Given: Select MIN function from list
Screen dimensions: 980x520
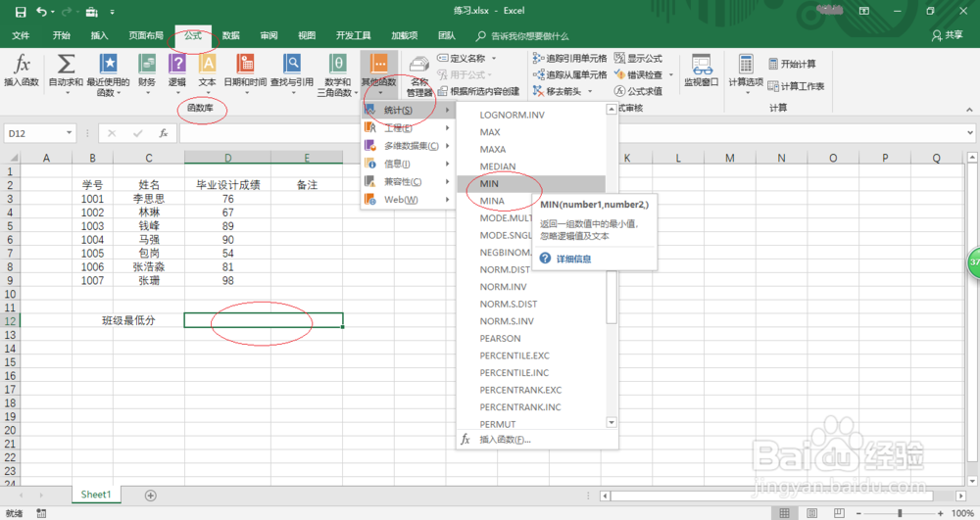Looking at the screenshot, I should pos(531,183).
